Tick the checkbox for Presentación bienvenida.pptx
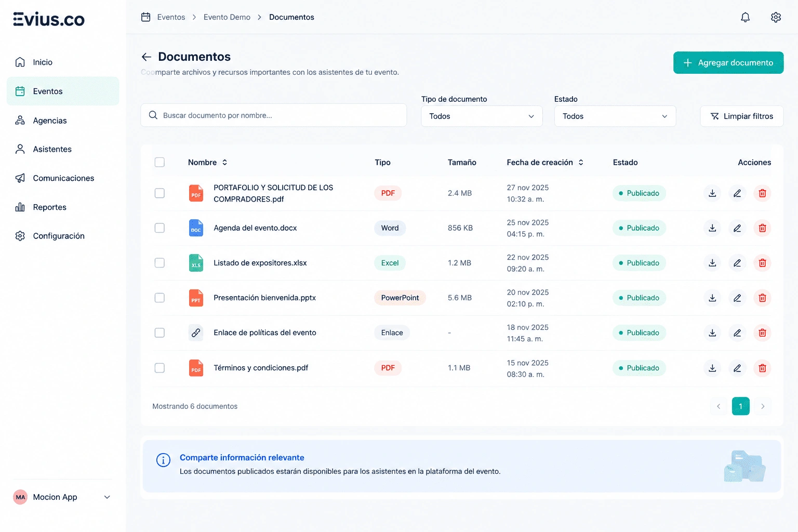Viewport: 798px width, 532px height. click(159, 298)
